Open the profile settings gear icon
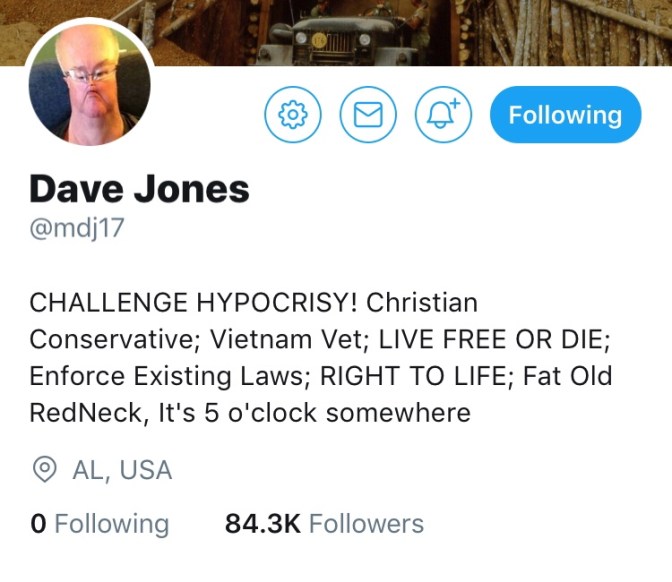The height and width of the screenshot is (582, 672). (x=293, y=114)
